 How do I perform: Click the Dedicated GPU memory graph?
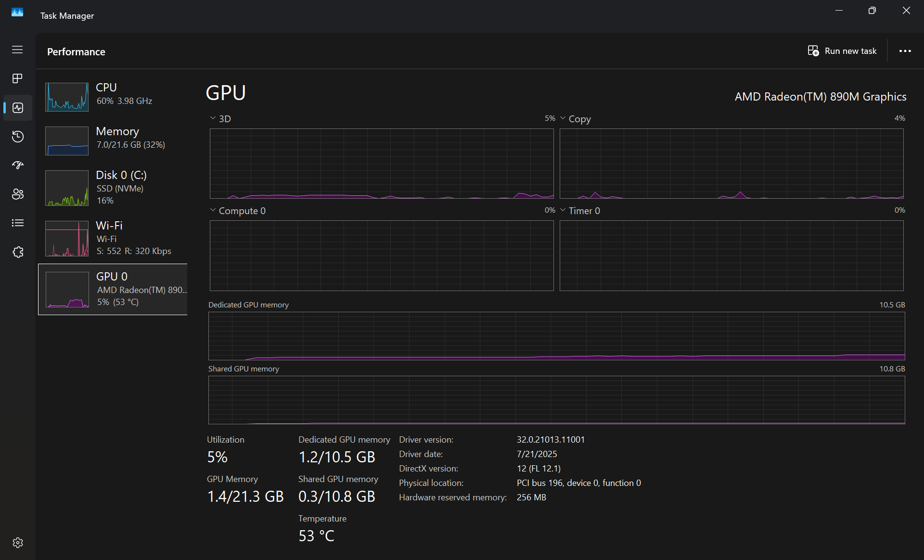556,336
